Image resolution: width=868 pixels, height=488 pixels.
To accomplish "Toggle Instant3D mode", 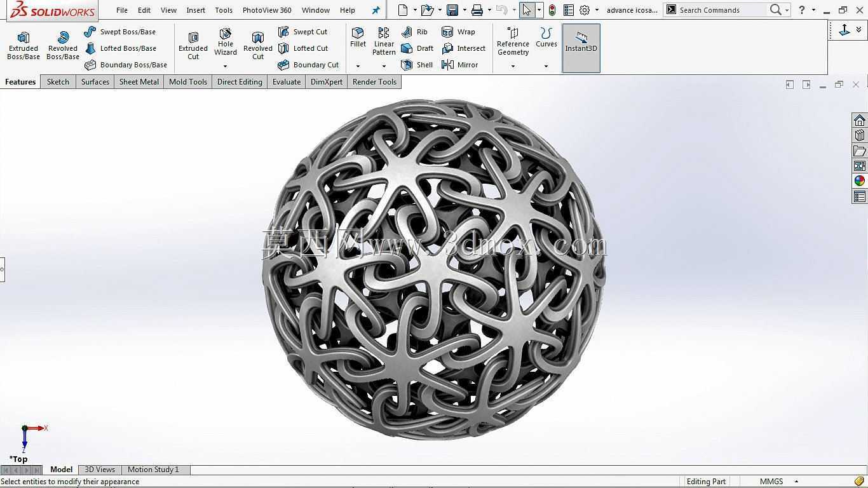I will pos(581,48).
